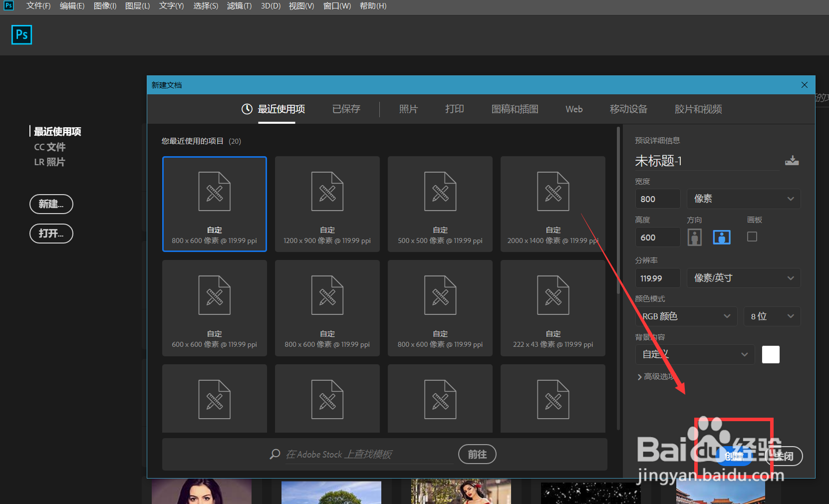Close the 新建文档 dialog with X
Viewport: 829px width, 504px height.
click(804, 85)
